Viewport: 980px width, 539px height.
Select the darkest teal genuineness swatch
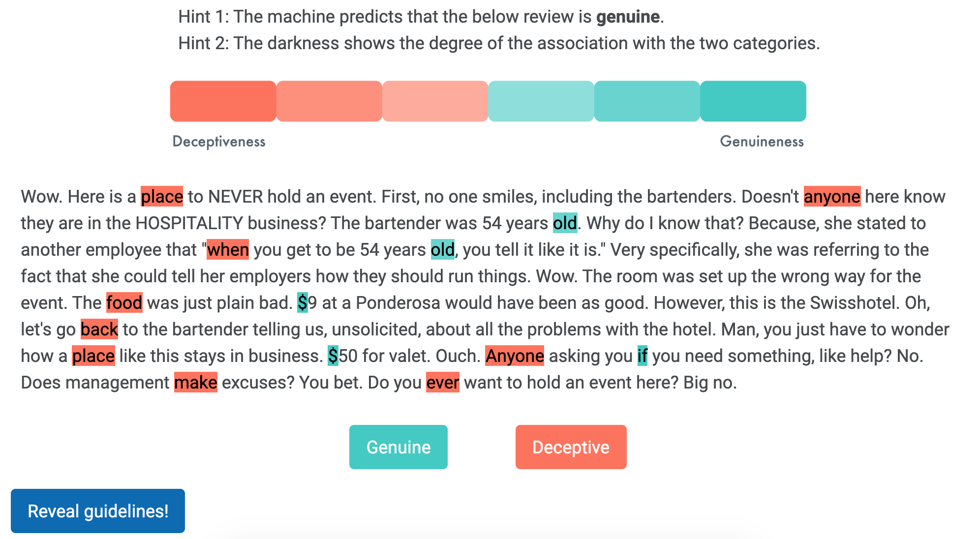[753, 101]
